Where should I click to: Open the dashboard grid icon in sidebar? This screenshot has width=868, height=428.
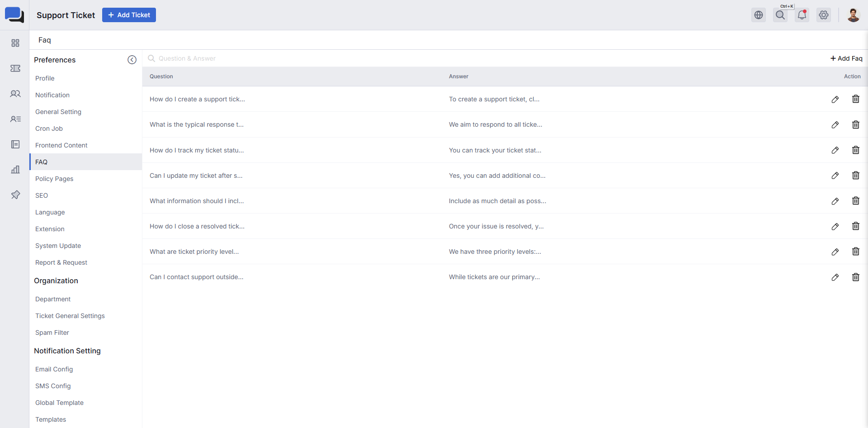[x=15, y=43]
